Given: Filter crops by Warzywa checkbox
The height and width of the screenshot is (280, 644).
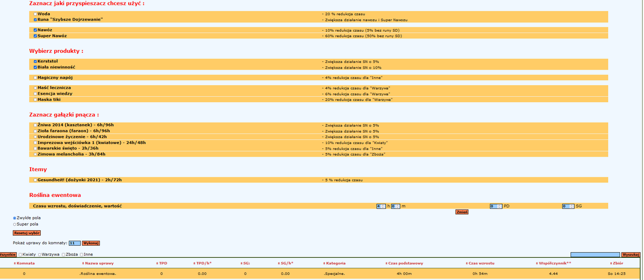Looking at the screenshot, I should 39,255.
